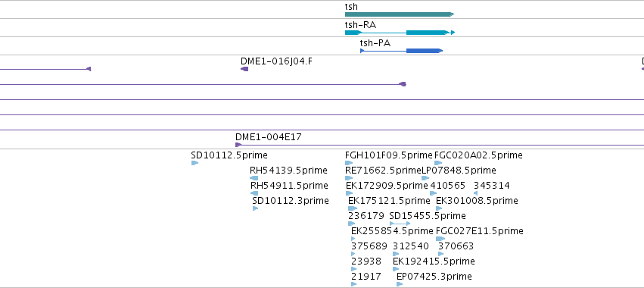Click the SD10112.3prime arrow
This screenshot has height=288, width=644.
(x=256, y=208)
